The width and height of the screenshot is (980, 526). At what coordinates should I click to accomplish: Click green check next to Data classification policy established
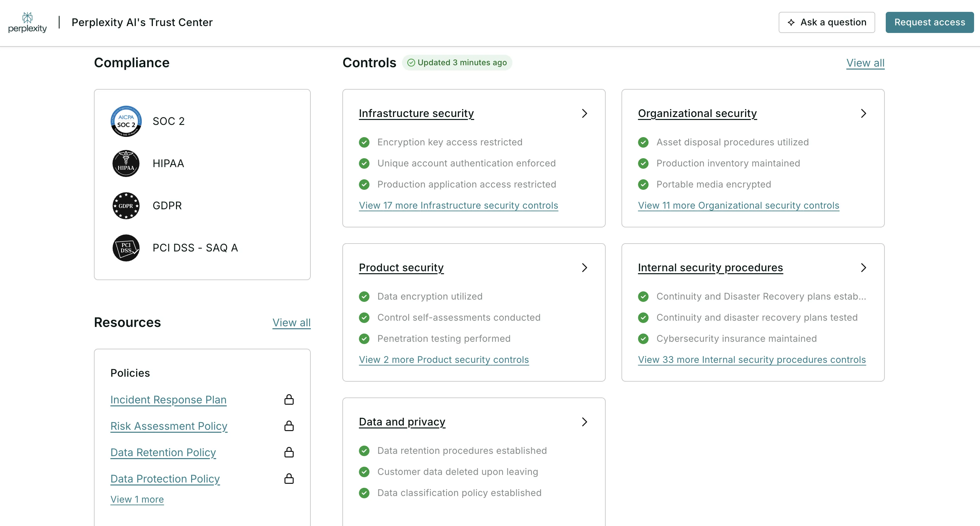(364, 493)
